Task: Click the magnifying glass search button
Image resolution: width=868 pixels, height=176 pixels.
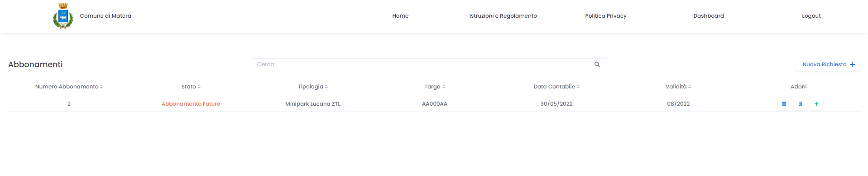Action: pos(597,64)
